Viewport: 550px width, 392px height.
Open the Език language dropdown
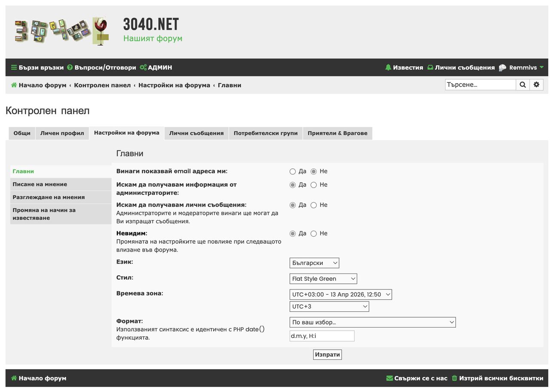(315, 263)
